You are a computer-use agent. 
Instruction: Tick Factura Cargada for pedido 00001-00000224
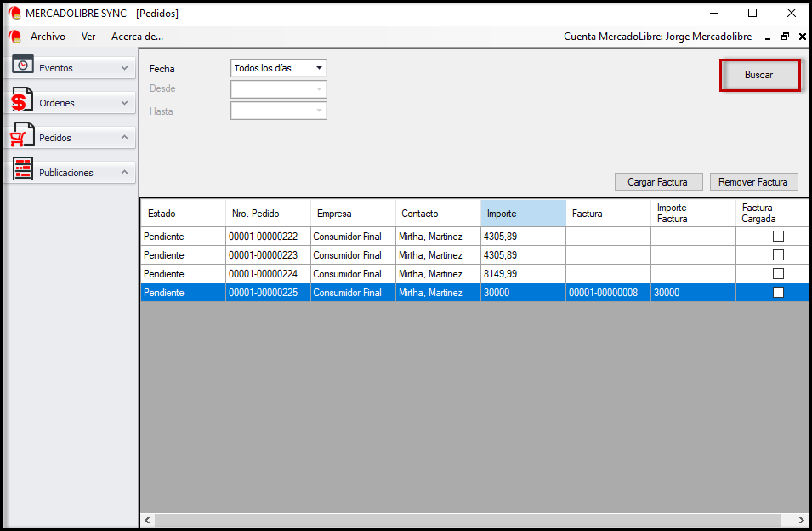pos(778,273)
